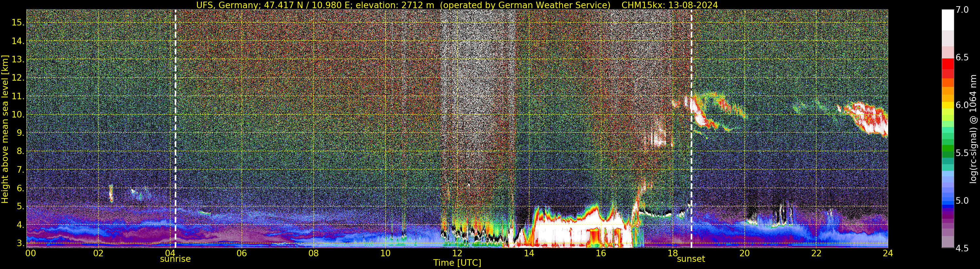Click the "5.0" colorbar tick value
This screenshot has height=269, width=980.
point(962,200)
